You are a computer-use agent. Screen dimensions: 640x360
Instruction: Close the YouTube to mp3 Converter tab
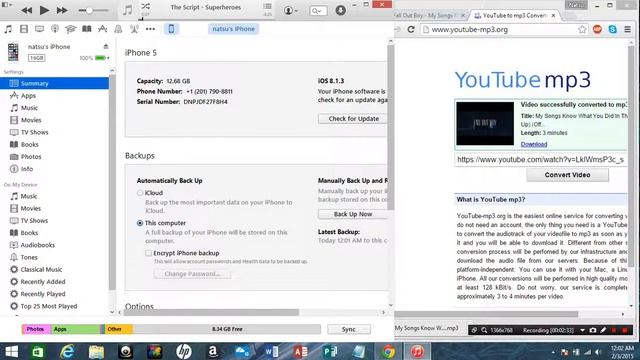pyautogui.click(x=553, y=16)
